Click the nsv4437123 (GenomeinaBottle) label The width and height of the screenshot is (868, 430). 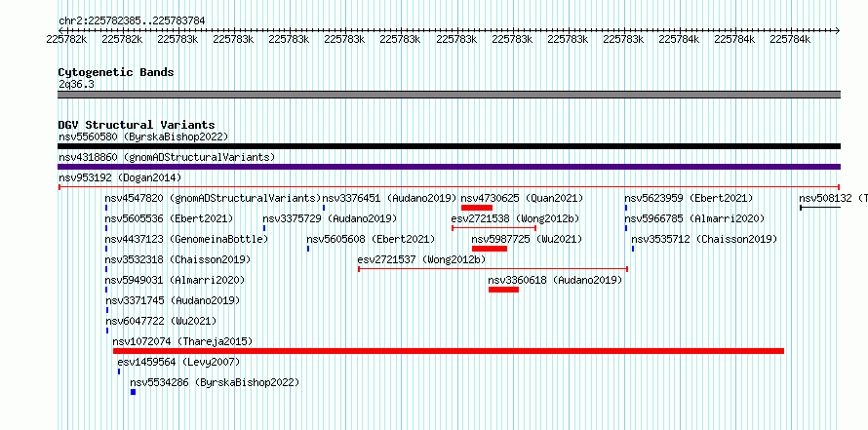pos(186,239)
